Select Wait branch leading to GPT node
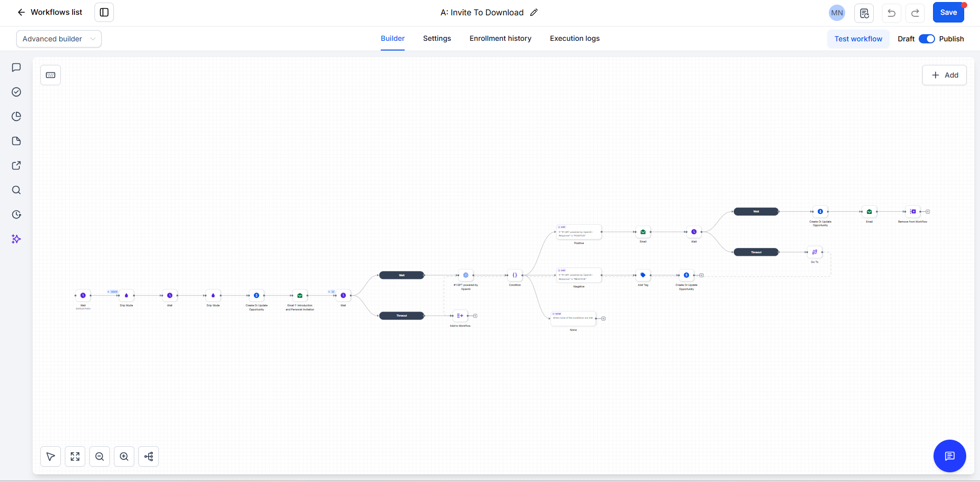 402,275
